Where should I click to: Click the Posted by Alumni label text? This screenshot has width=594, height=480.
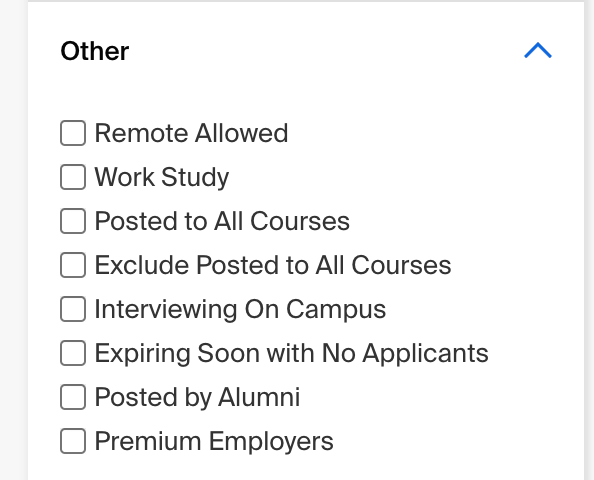pos(197,397)
